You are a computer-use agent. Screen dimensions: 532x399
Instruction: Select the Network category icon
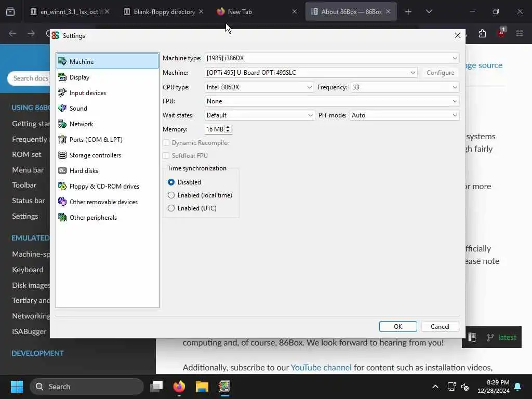tap(62, 124)
